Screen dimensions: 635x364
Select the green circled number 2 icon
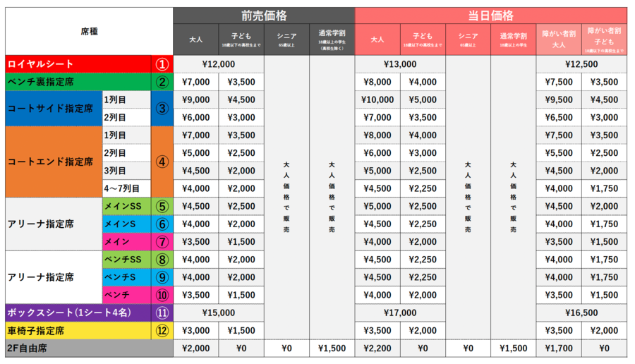[162, 82]
